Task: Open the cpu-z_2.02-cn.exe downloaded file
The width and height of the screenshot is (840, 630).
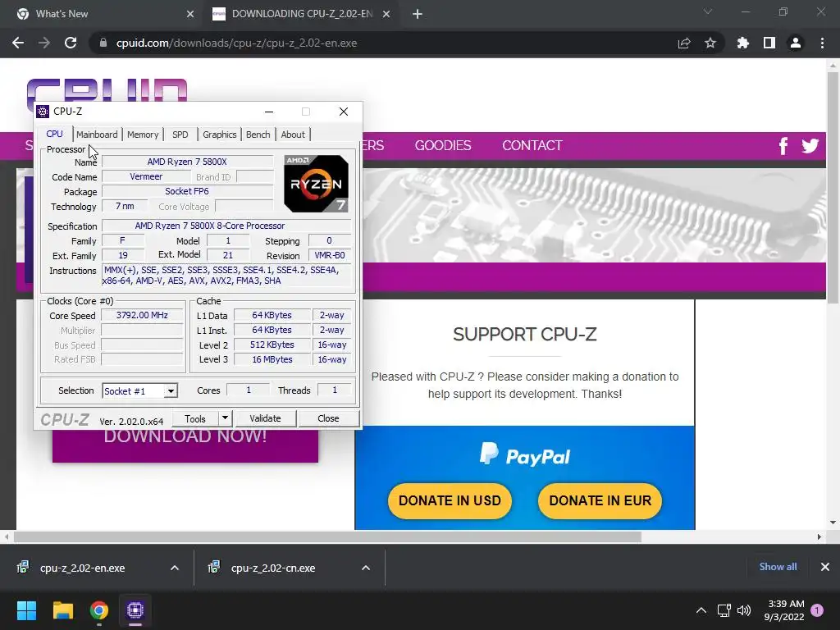Action: click(x=273, y=568)
